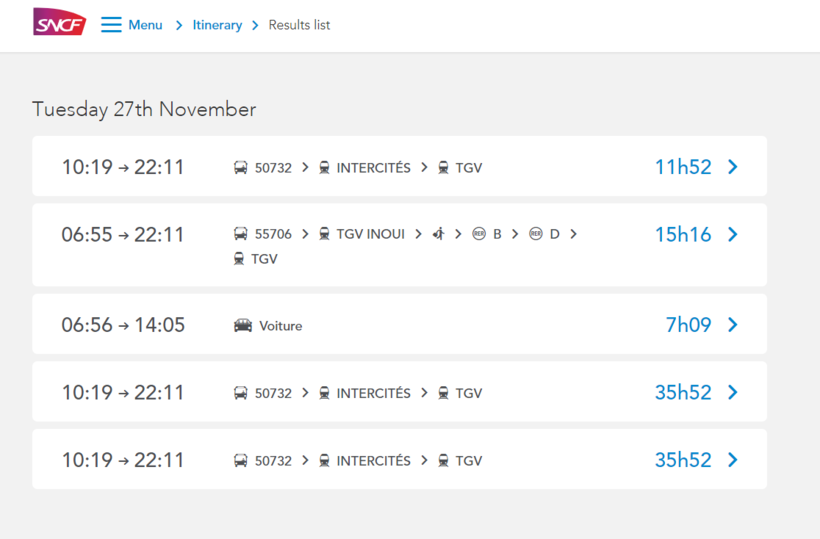Click the train icon on the second line of the 15h16 itinerary
The height and width of the screenshot is (539, 820).
[238, 258]
